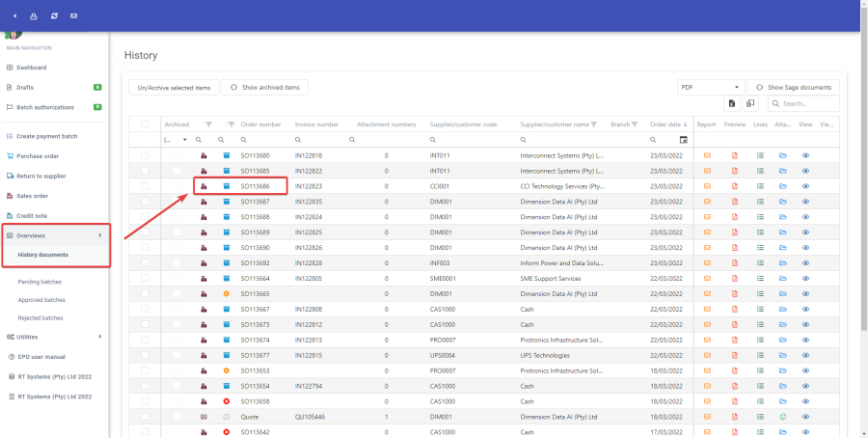Viewport: 868px width, 438px height.
Task: Open the PDF format dropdown
Action: tap(711, 87)
